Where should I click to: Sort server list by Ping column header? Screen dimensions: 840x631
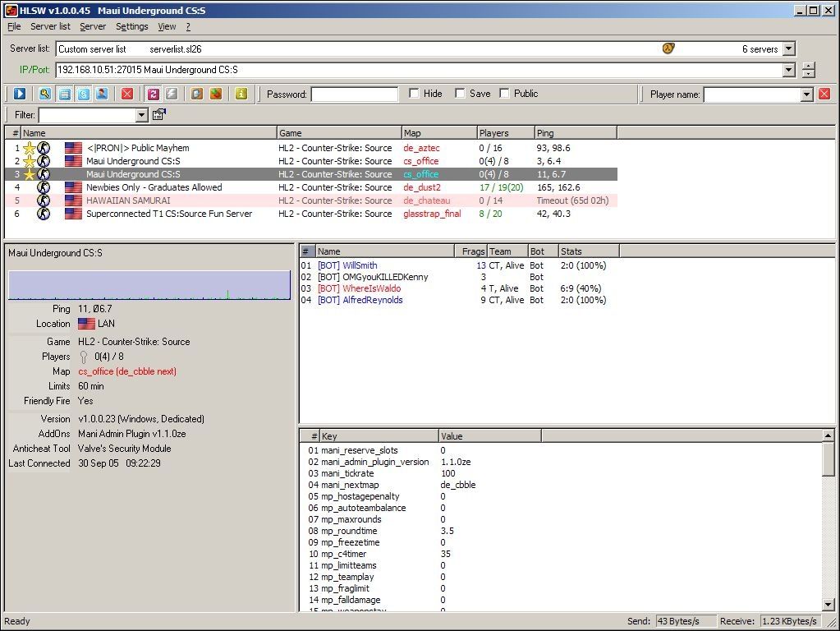tap(575, 133)
